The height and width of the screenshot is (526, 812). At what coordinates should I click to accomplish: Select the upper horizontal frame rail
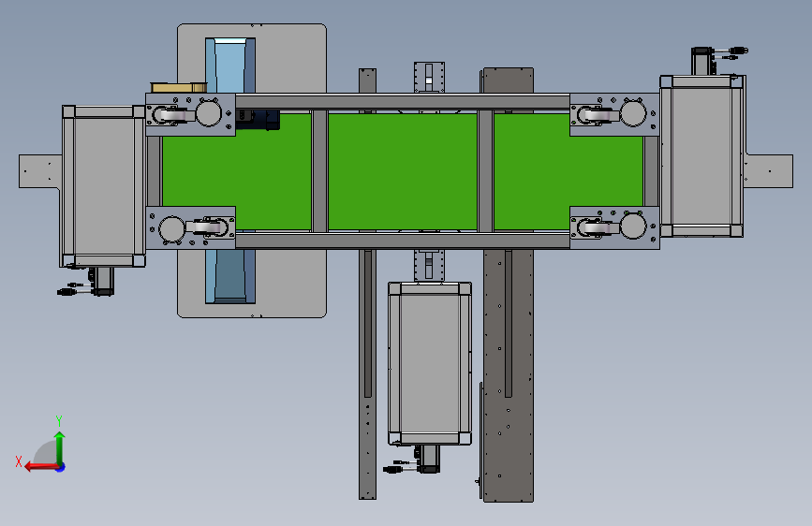tap(403, 101)
